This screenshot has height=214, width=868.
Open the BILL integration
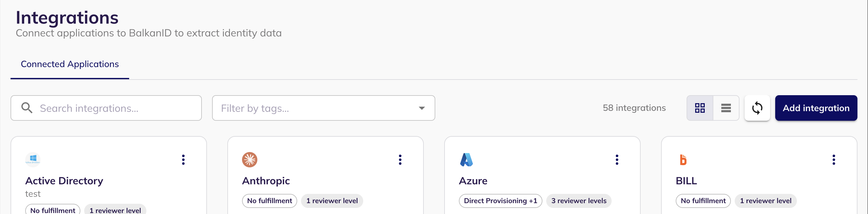[686, 181]
